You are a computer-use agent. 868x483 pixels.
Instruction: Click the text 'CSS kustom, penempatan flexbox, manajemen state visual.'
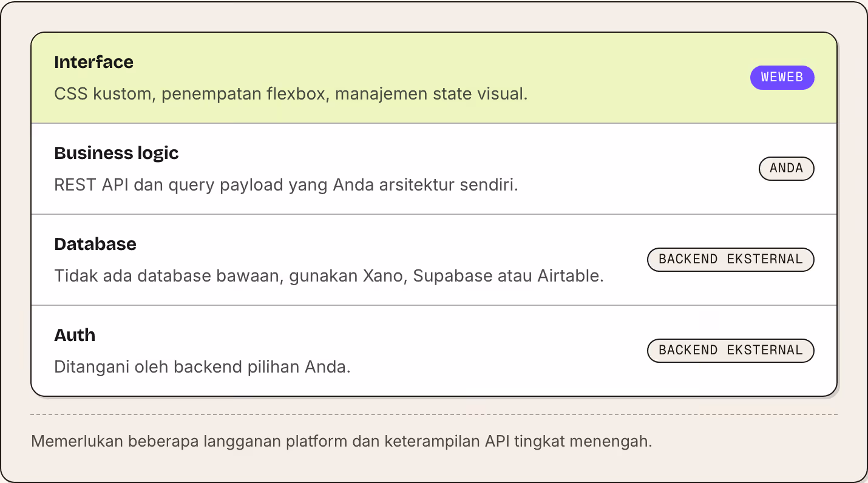click(x=291, y=94)
